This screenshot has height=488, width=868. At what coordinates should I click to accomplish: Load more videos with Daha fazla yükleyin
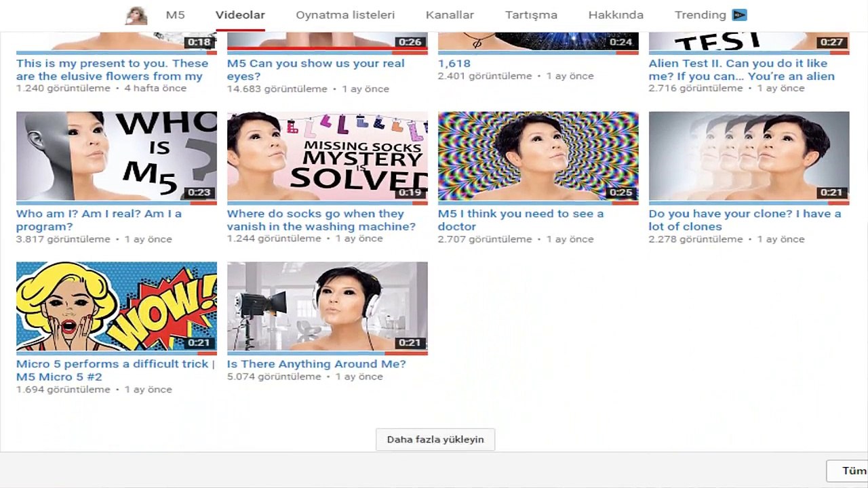[435, 439]
